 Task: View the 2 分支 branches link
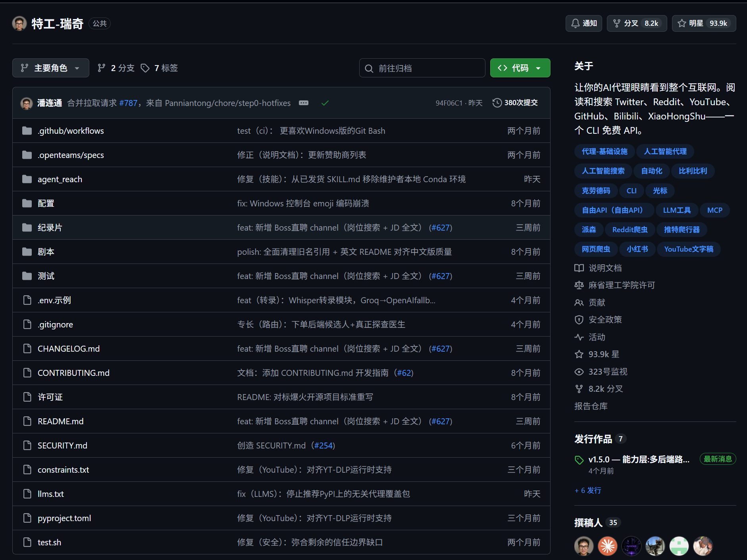tap(116, 68)
